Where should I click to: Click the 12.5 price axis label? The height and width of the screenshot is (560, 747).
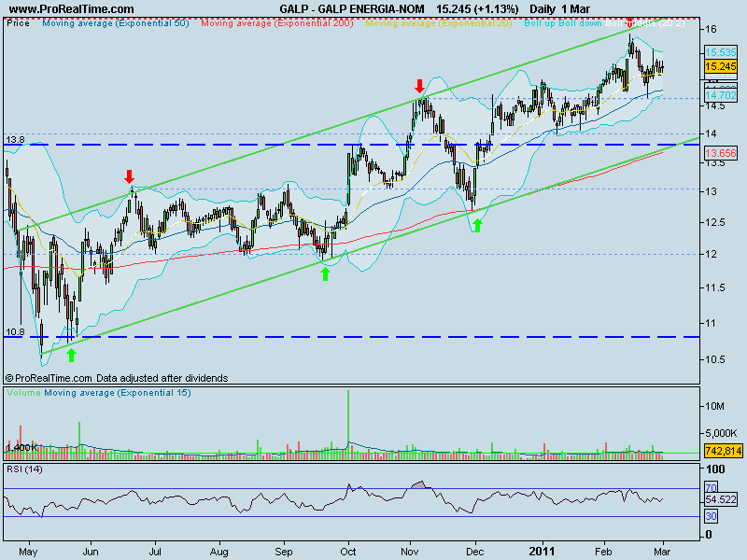(x=714, y=222)
